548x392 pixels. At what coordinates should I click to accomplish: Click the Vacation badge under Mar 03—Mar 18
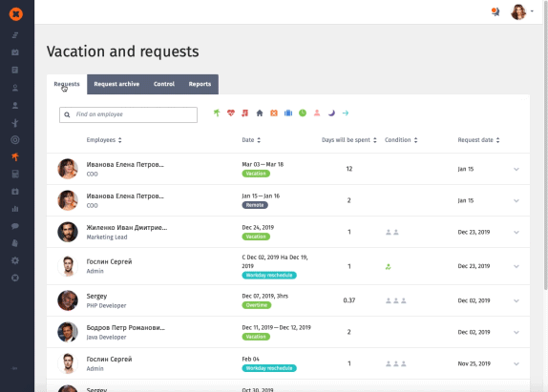(256, 174)
